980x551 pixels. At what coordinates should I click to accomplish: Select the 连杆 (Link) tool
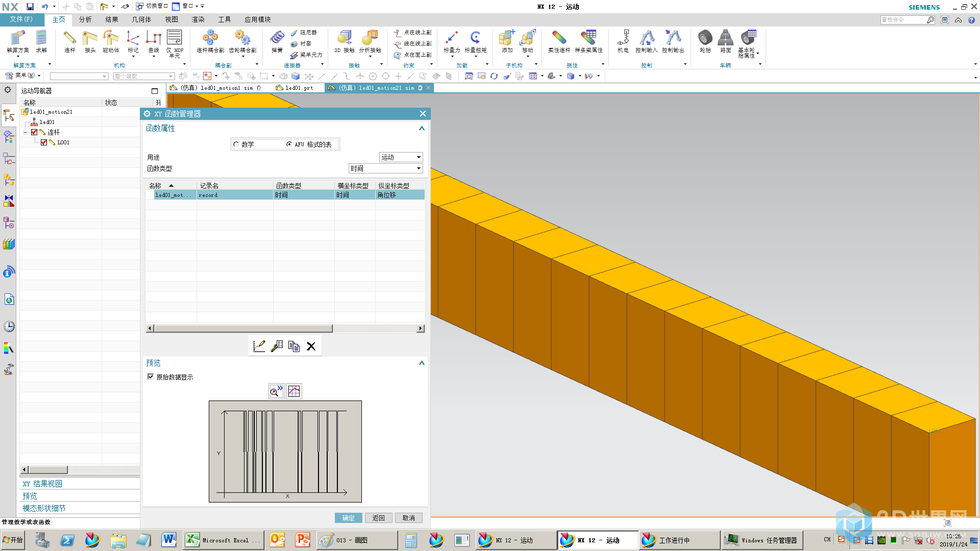(70, 41)
